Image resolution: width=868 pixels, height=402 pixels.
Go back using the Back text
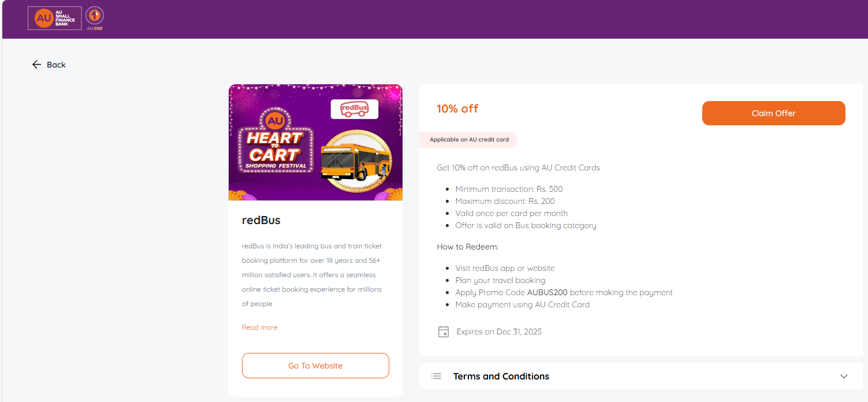coord(56,65)
